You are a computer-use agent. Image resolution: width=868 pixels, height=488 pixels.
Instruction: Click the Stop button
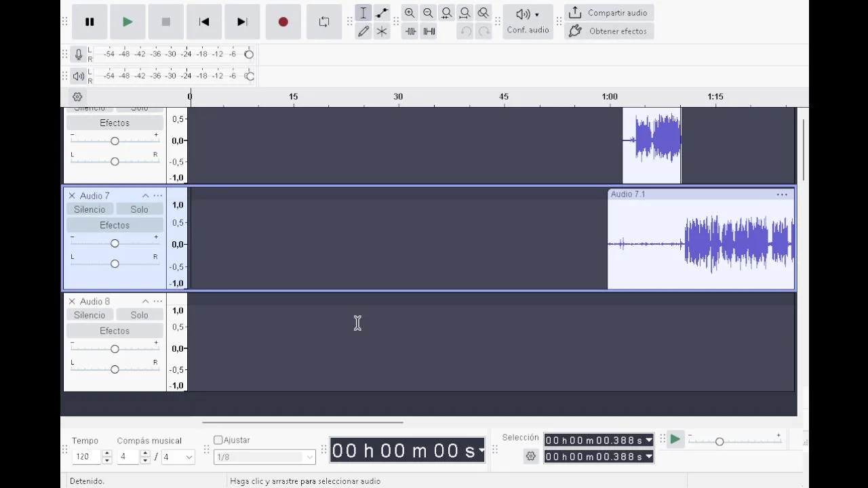[x=165, y=22]
